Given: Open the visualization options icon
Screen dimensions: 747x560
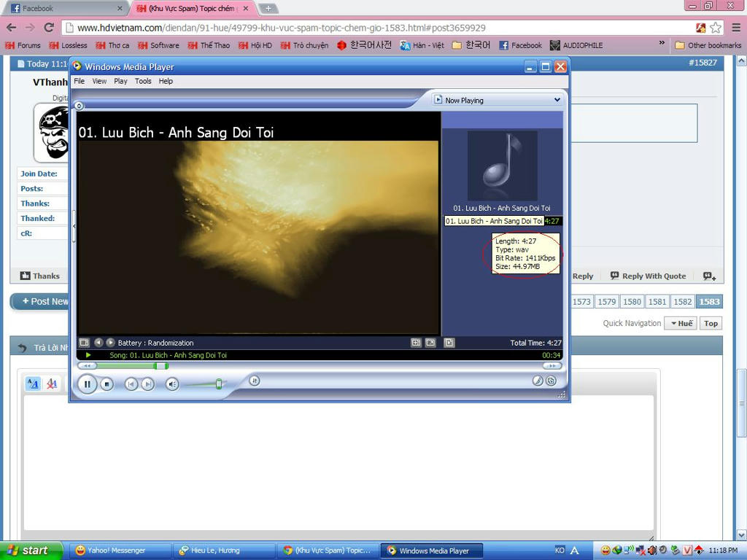Looking at the screenshot, I should pos(85,343).
